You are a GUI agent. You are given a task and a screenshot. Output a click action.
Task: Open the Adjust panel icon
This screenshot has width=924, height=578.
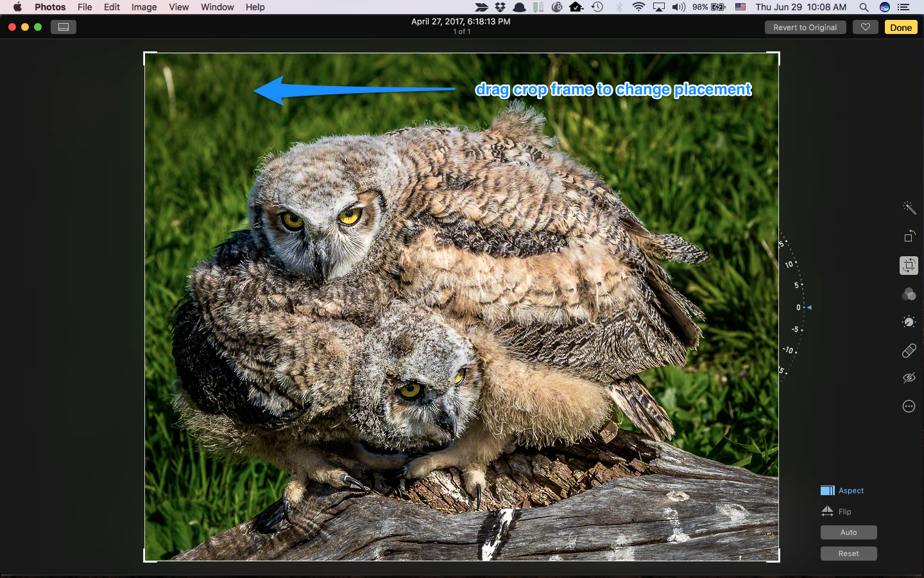click(x=909, y=322)
